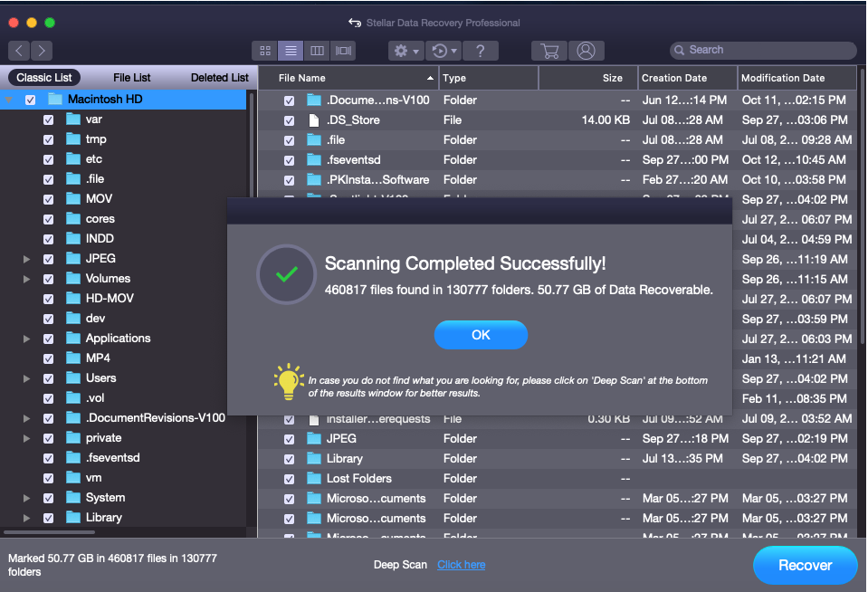Uncheck .DS_Store in the file list
Viewport: 868px width, 592px height.
click(289, 120)
